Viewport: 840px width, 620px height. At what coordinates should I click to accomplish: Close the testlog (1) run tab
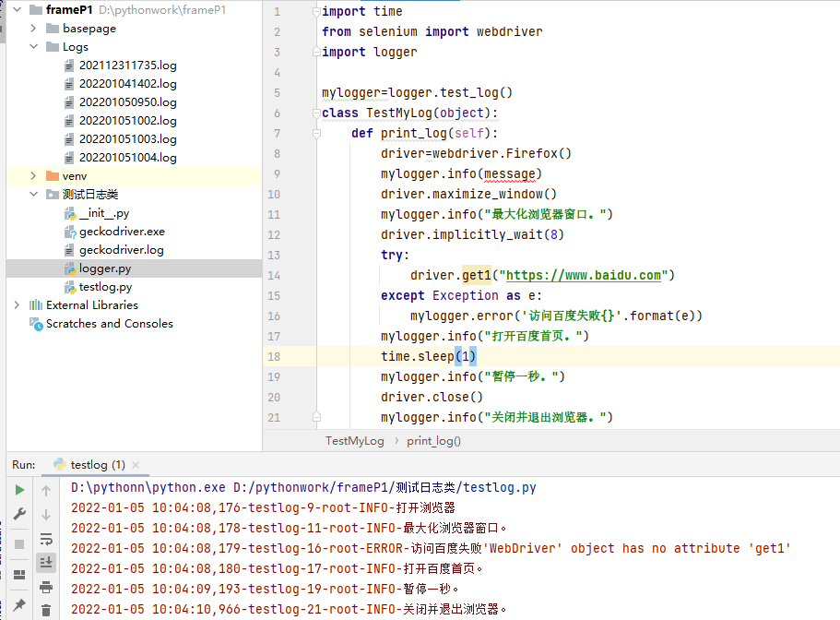[136, 465]
